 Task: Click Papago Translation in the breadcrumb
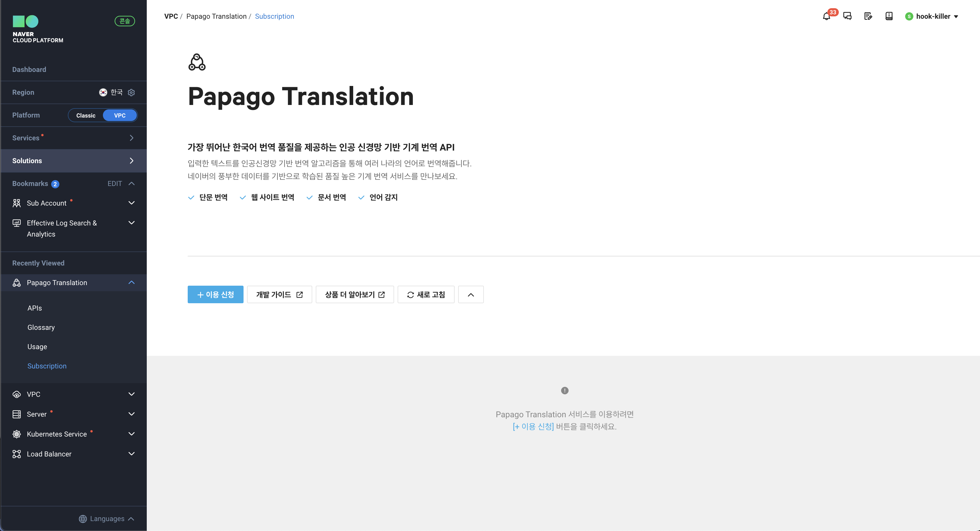[x=216, y=16]
